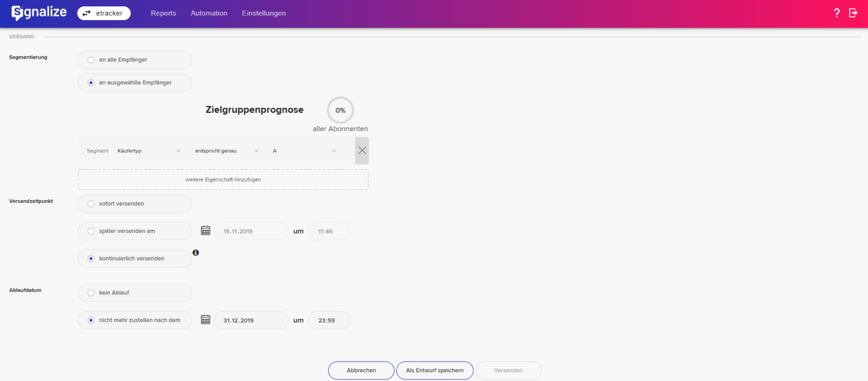The image size is (868, 381).
Task: Click the 0% Zielgruppenprognose progress circle
Action: [x=340, y=110]
